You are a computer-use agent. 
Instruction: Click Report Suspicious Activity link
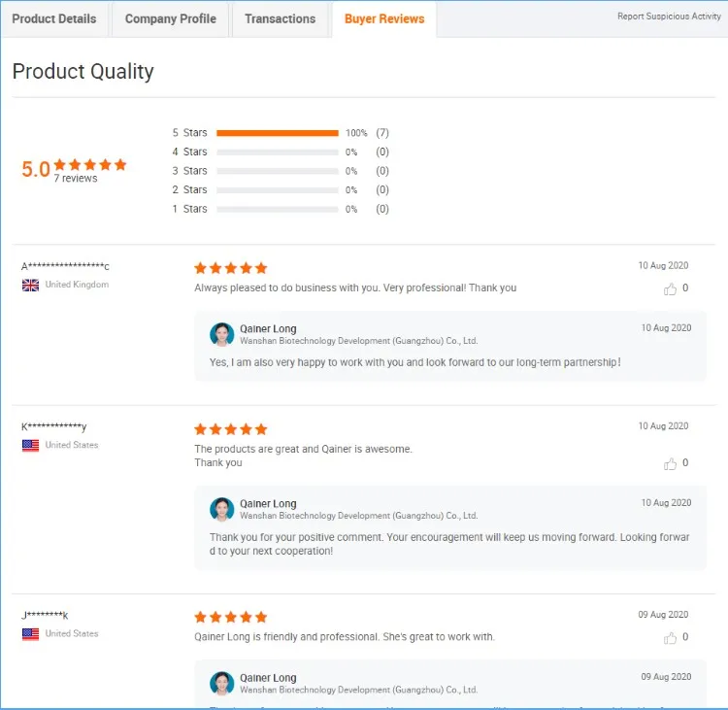(669, 17)
